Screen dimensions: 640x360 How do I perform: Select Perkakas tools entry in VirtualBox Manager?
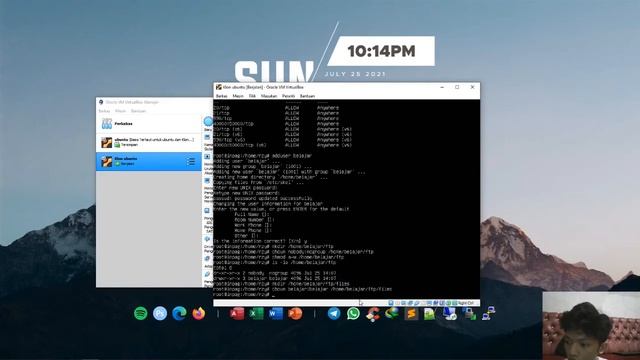pos(149,124)
